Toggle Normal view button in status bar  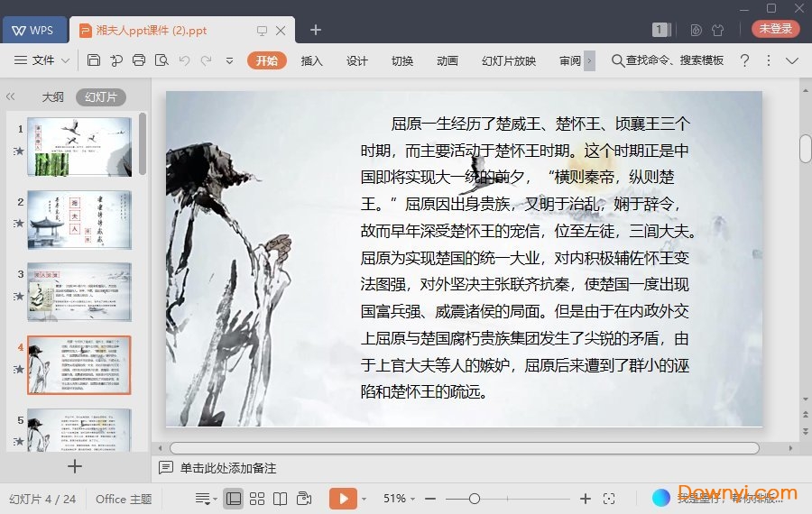point(233,499)
